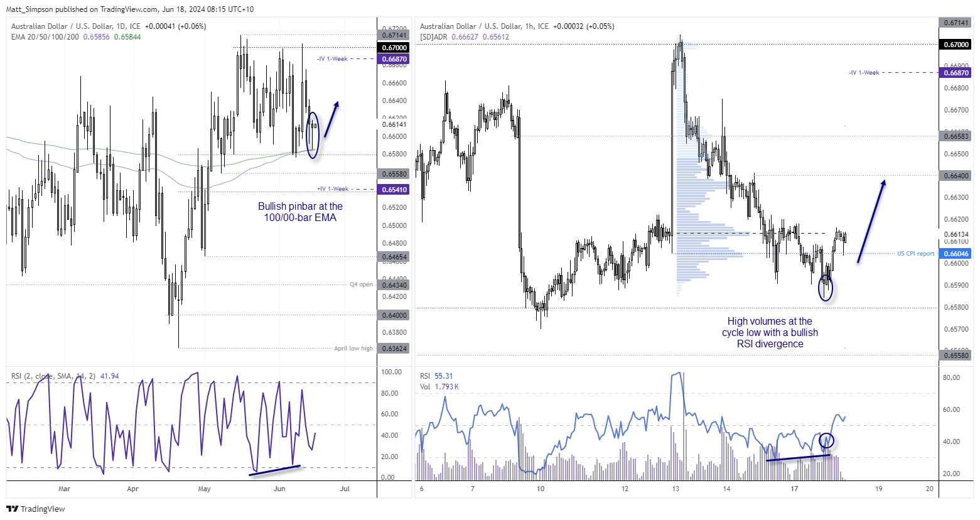The image size is (980, 520).
Task: Click the black 0.67000 label on hourly chart
Action: pos(956,45)
